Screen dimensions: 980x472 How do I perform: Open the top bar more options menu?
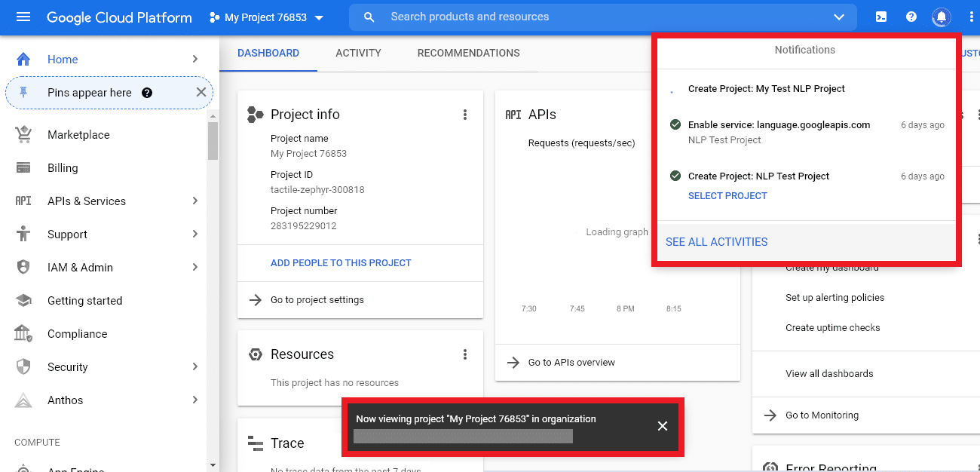pyautogui.click(x=971, y=17)
